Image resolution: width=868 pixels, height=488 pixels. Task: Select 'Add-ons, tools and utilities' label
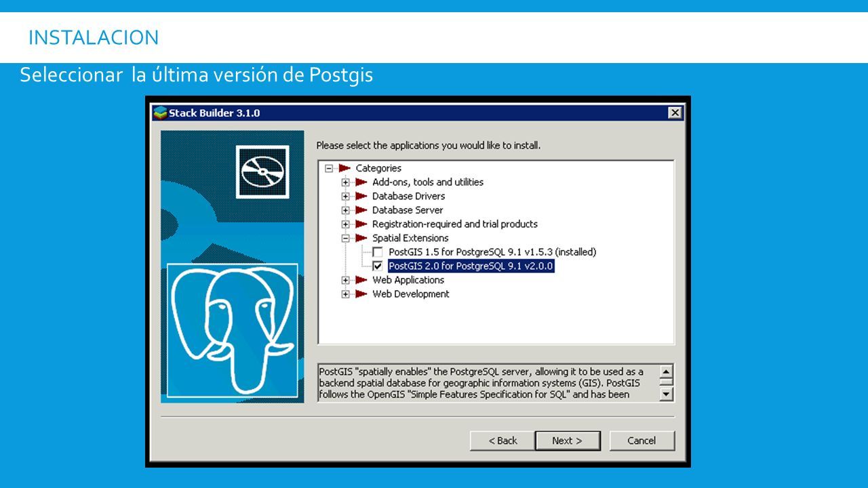428,182
